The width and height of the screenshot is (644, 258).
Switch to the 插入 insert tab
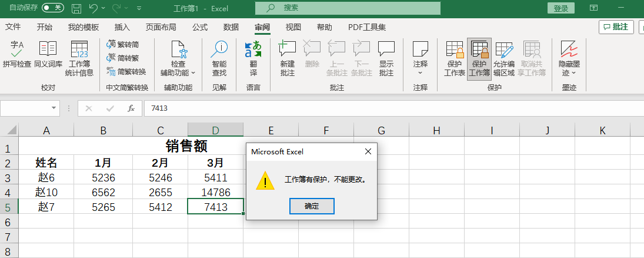122,27
